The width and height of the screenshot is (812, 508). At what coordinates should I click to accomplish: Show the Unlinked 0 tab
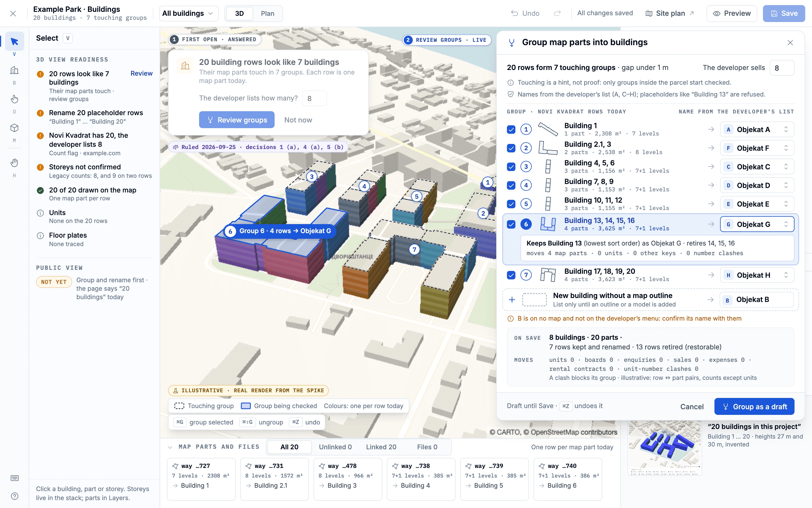point(335,447)
